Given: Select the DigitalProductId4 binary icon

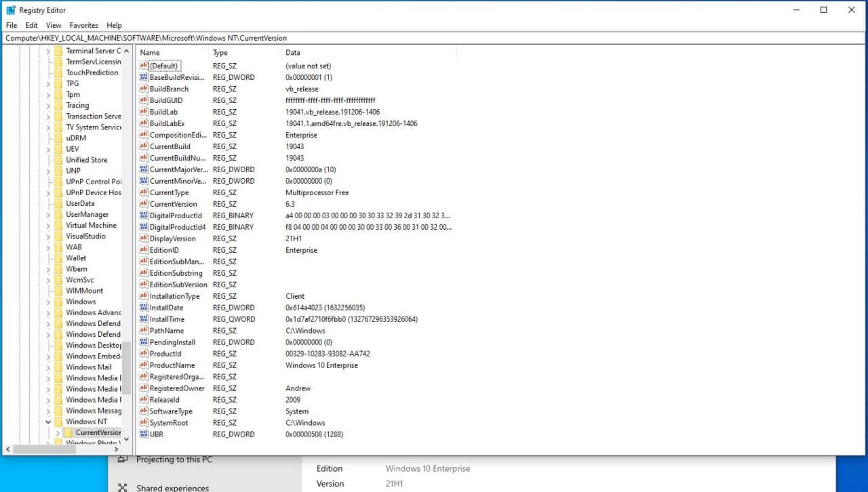Looking at the screenshot, I should (143, 227).
